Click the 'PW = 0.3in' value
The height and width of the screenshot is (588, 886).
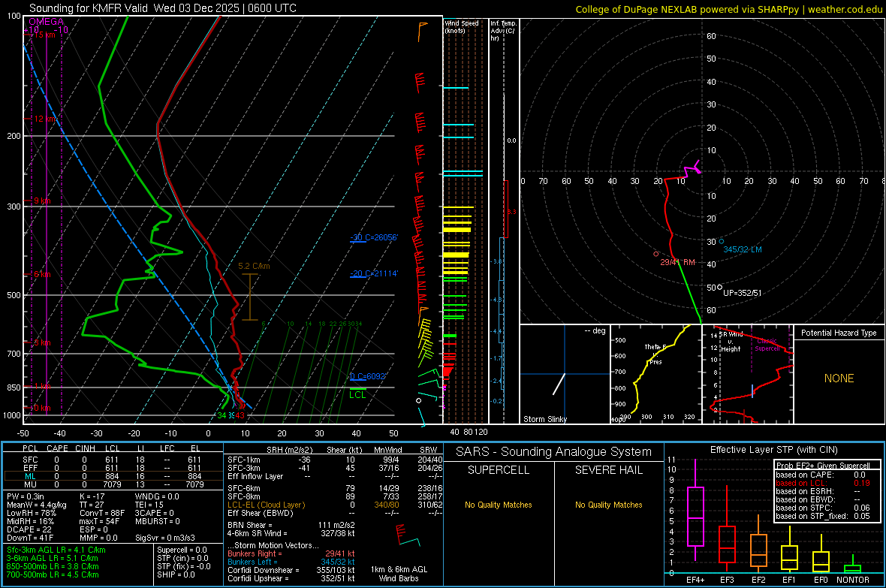coord(26,496)
